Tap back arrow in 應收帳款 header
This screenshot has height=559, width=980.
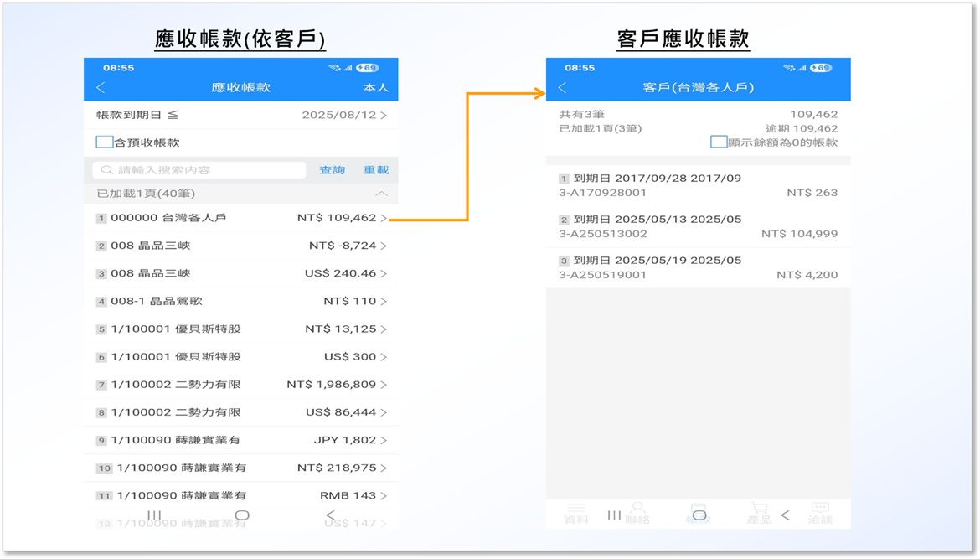[x=101, y=88]
